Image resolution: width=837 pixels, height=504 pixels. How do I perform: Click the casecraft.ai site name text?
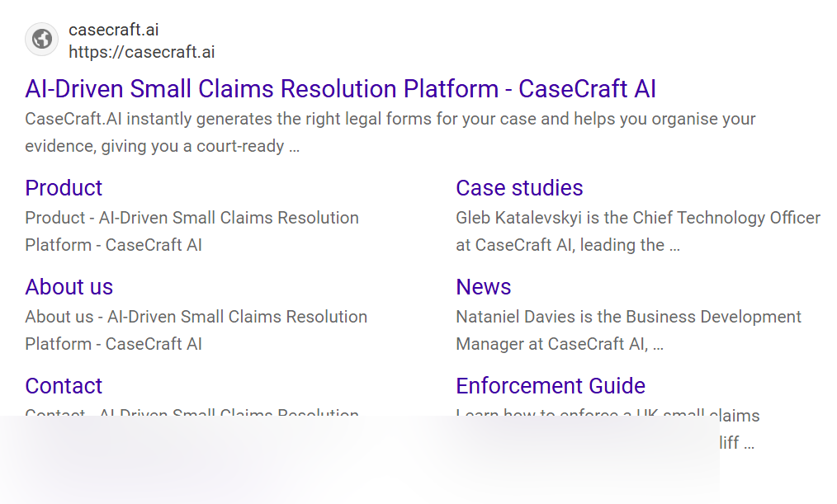point(114,30)
